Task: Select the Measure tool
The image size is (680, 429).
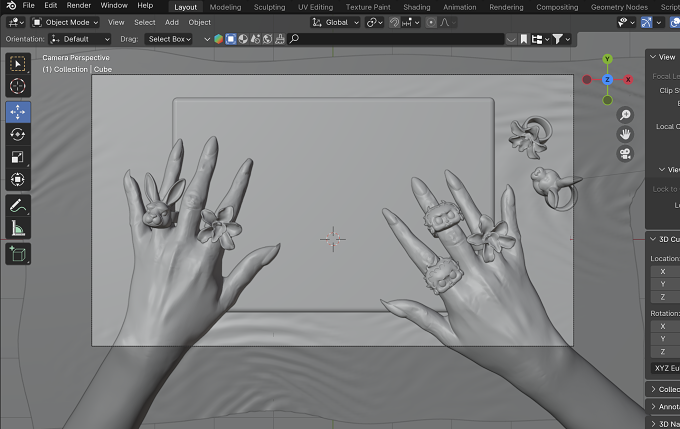Action: pyautogui.click(x=18, y=228)
